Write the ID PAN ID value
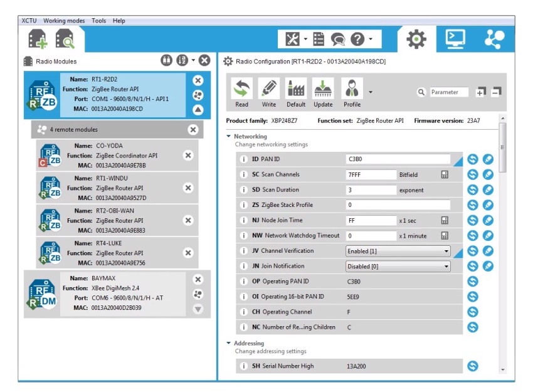The image size is (533, 392). tap(488, 159)
